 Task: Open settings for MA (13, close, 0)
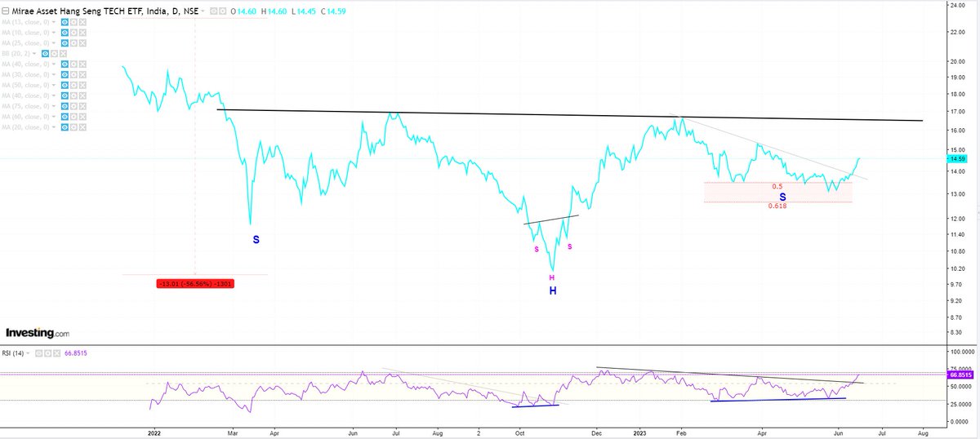[x=73, y=23]
